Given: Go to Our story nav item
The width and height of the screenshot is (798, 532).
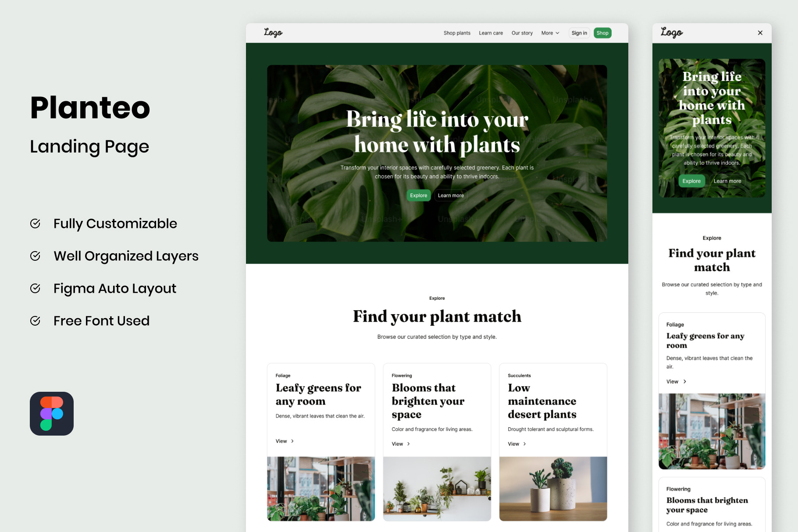Looking at the screenshot, I should tap(522, 33).
